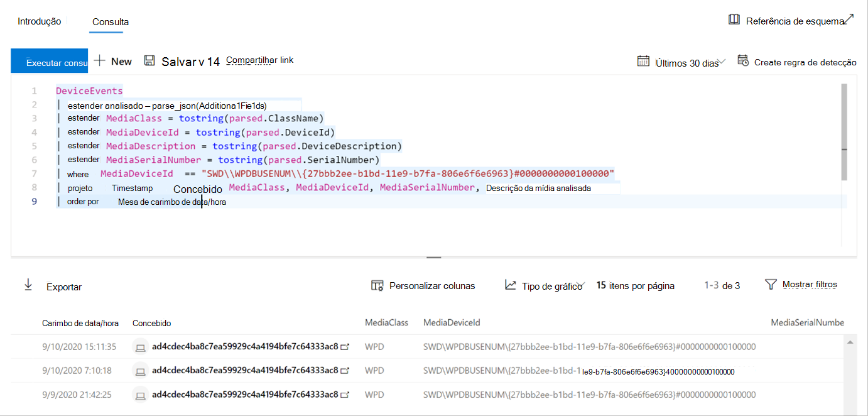Click the Export download arrow icon
Viewport: 868px width, 416px height.
(x=28, y=285)
